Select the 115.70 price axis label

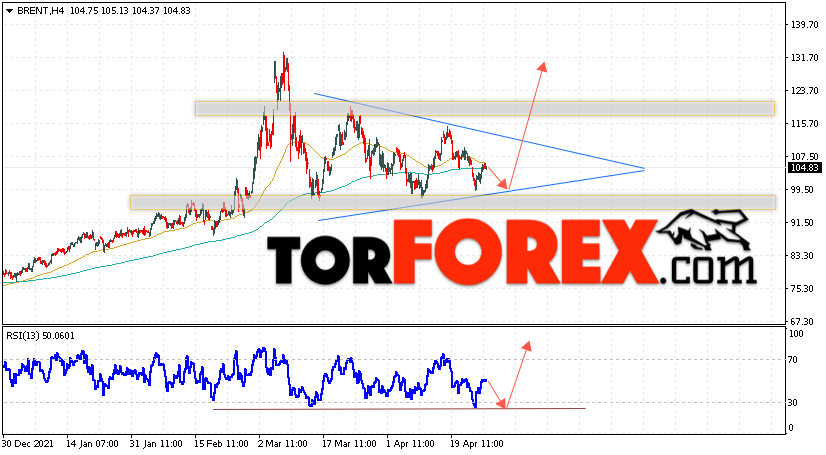804,123
